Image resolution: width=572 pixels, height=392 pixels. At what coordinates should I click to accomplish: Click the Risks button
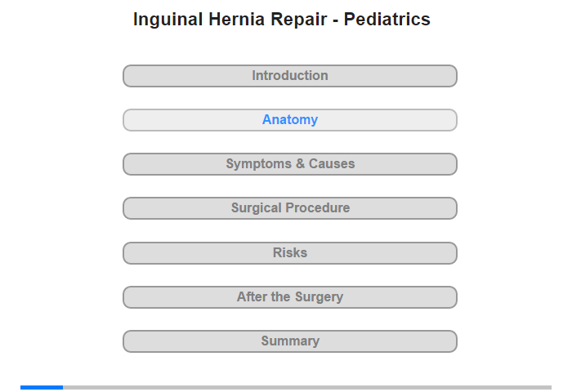[x=289, y=253]
